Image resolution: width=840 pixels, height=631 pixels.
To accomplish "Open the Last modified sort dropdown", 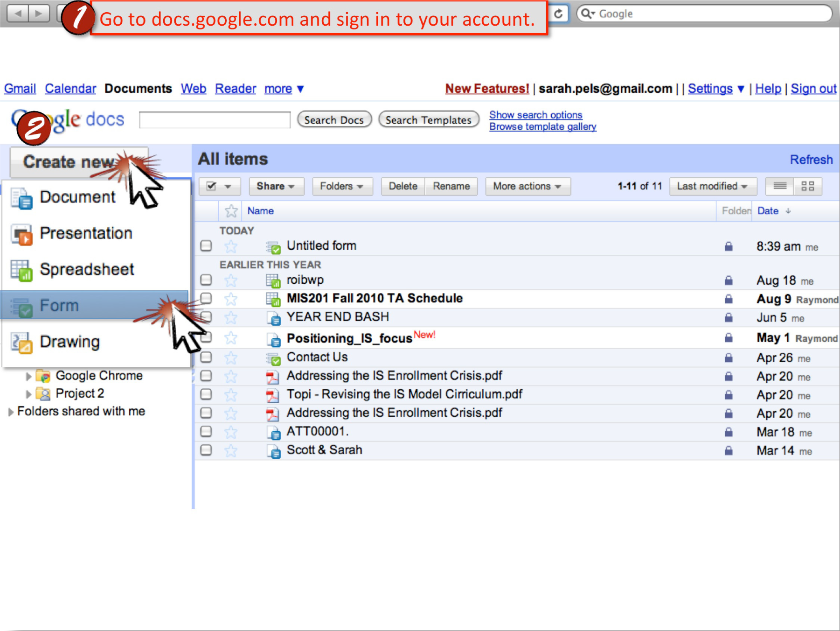I will tap(713, 186).
